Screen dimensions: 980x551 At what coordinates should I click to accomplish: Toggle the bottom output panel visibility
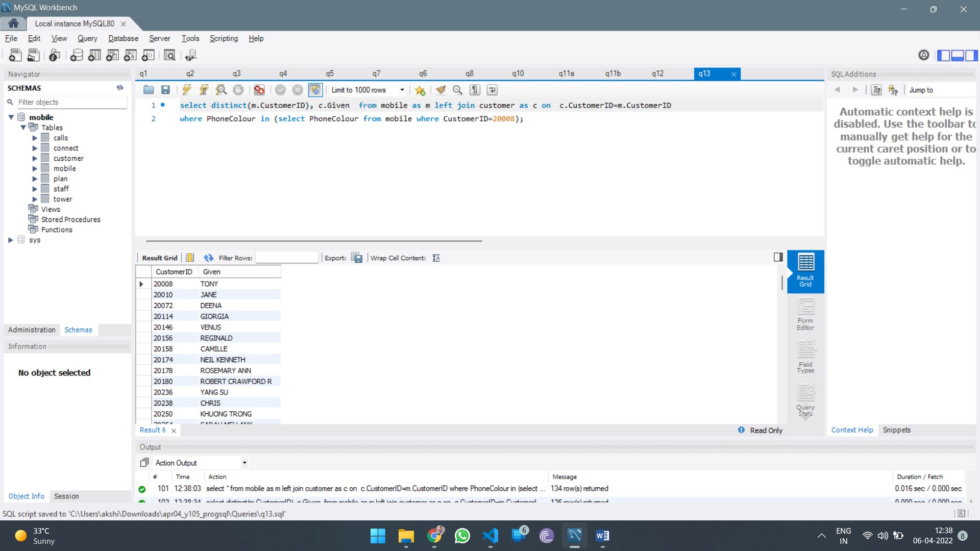point(958,55)
